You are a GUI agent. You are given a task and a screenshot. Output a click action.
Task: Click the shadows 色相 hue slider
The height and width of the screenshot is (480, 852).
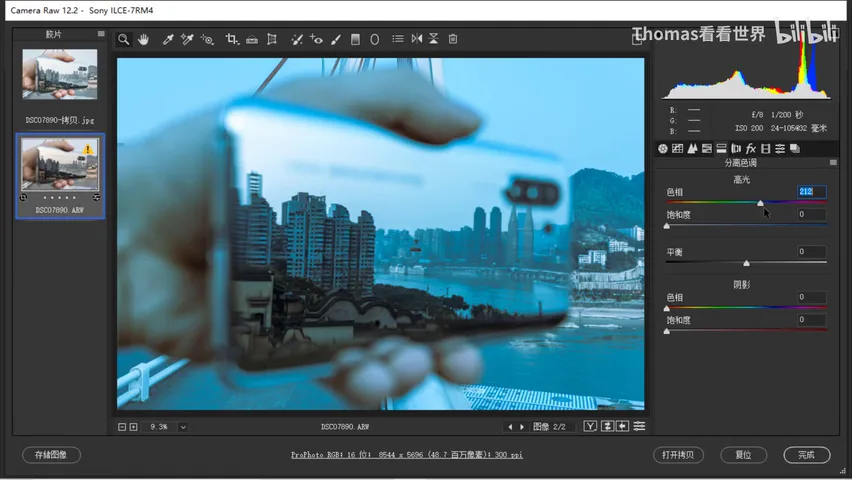coord(746,308)
